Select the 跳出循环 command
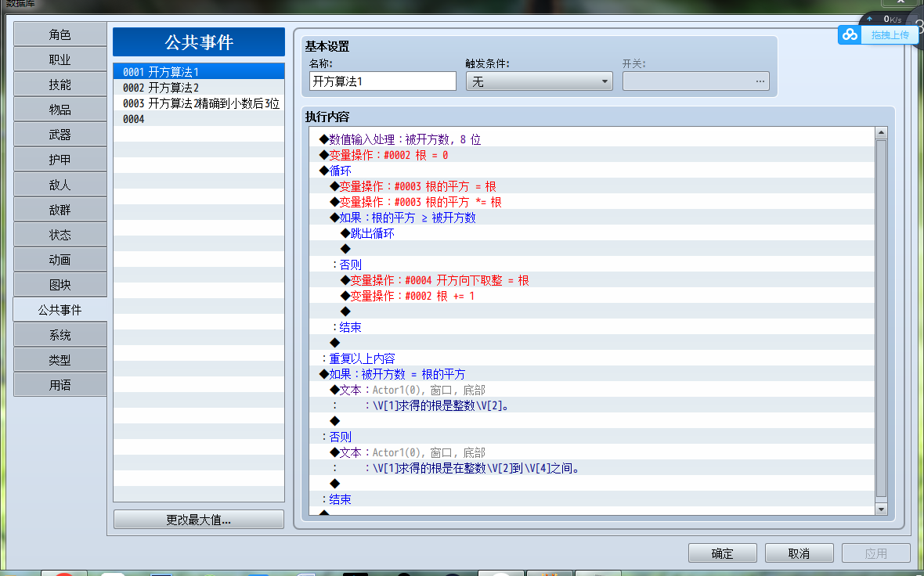This screenshot has width=924, height=576. (x=592, y=233)
